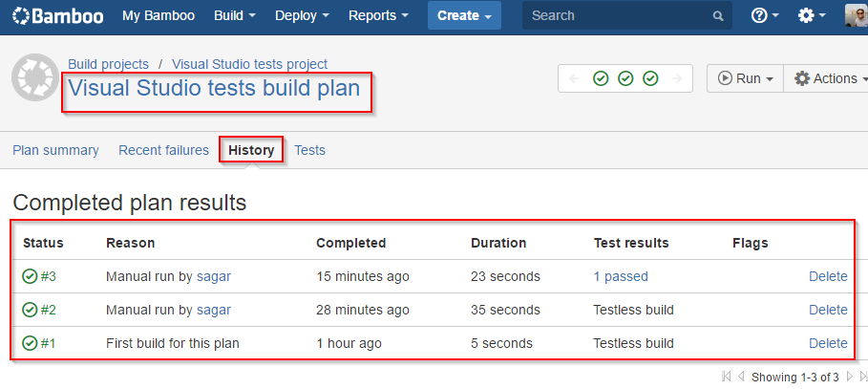868x389 pixels.
Task: Open the Plan summary tab
Action: (56, 150)
